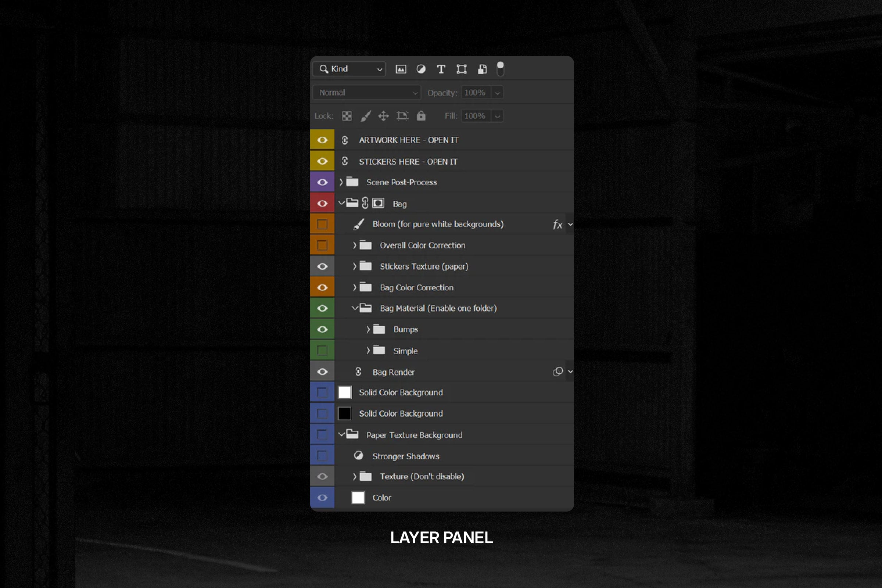Open the Normal blend mode dropdown

tap(367, 93)
